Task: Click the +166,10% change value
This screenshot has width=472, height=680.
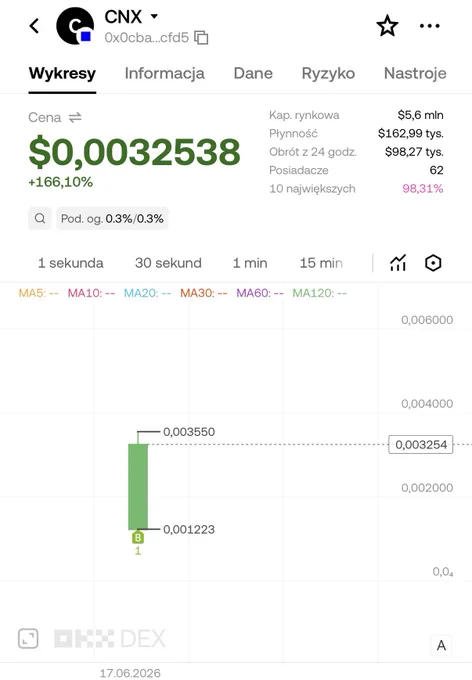Action: point(60,182)
